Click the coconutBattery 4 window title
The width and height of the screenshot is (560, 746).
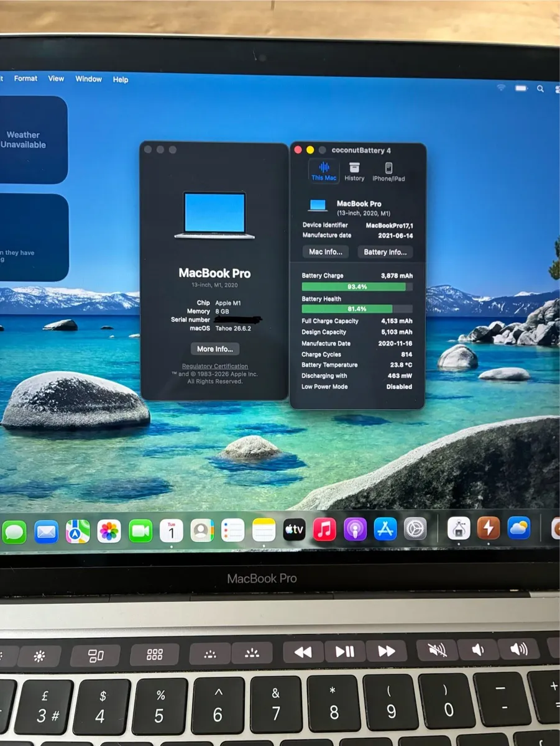(361, 150)
